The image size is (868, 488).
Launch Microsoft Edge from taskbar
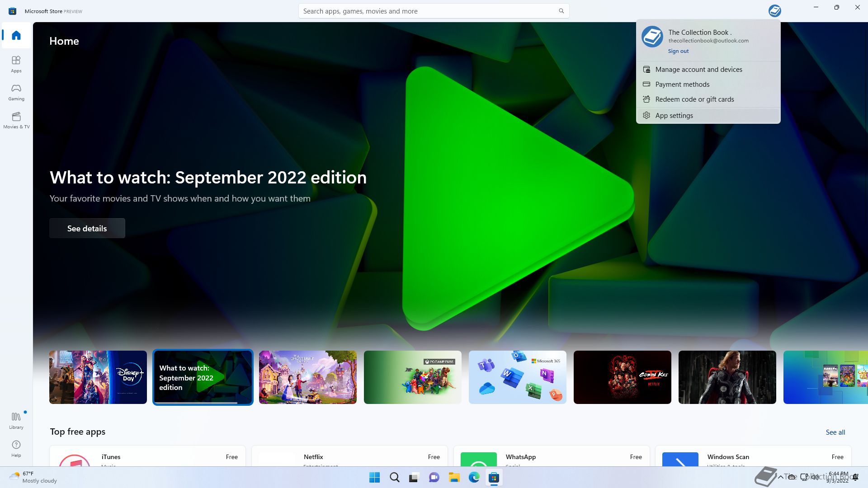[x=474, y=478]
